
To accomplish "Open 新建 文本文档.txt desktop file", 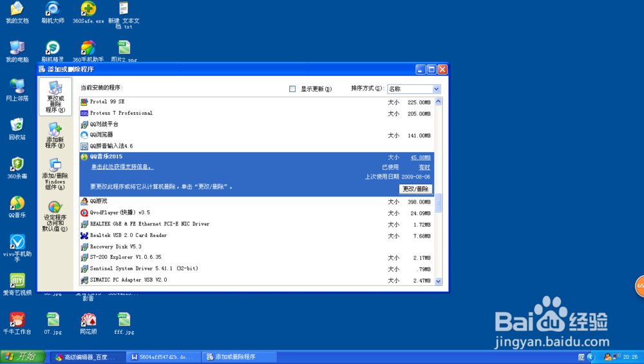I will coord(124,15).
